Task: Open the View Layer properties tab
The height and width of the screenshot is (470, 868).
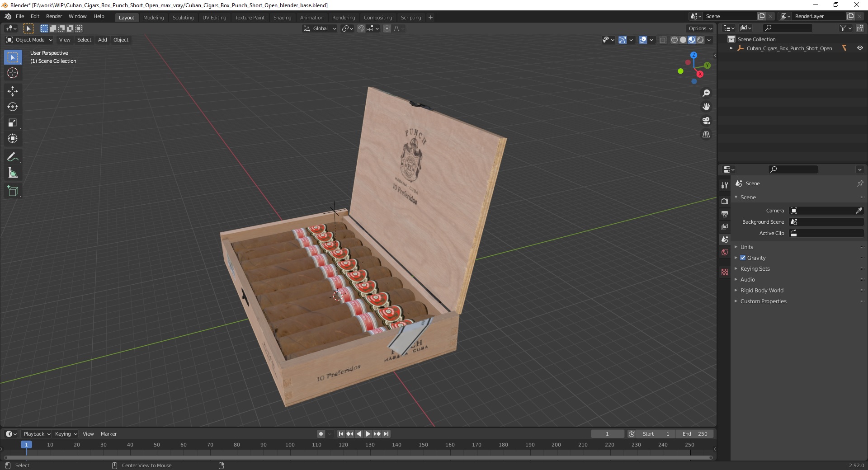Action: [725, 226]
